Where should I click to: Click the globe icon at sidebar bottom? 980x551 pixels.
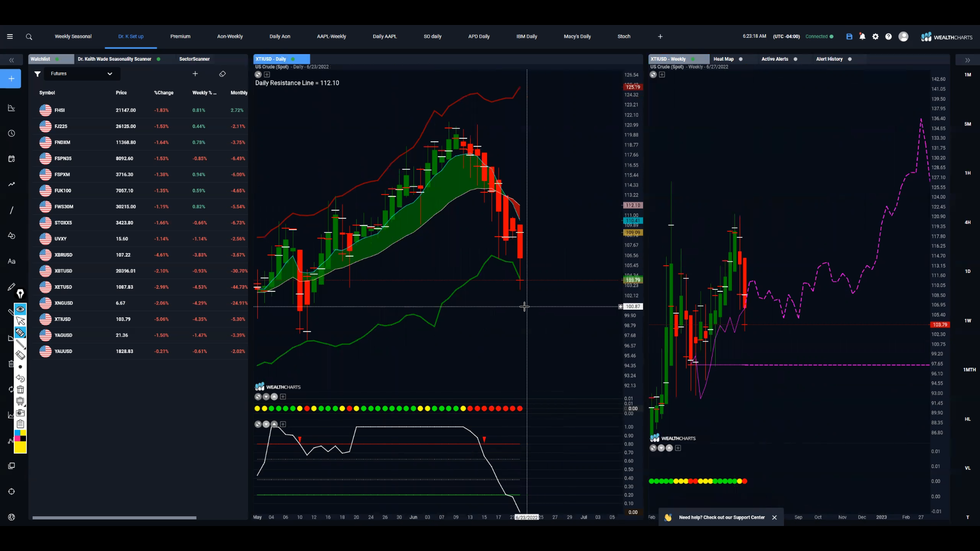pos(11,517)
